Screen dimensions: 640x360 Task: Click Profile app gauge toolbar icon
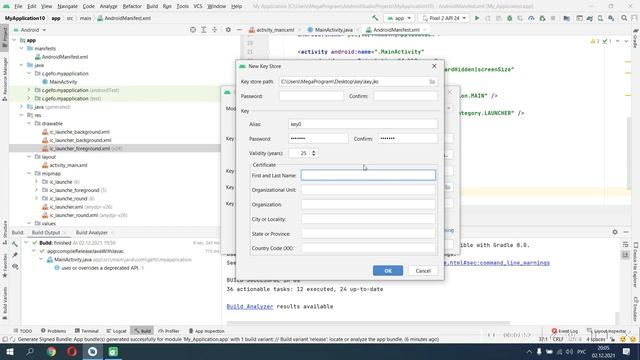pos(531,18)
